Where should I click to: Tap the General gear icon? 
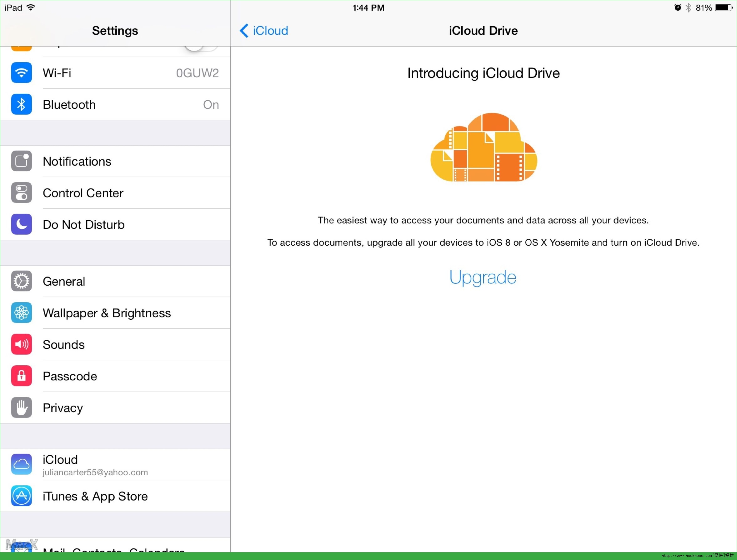click(21, 281)
